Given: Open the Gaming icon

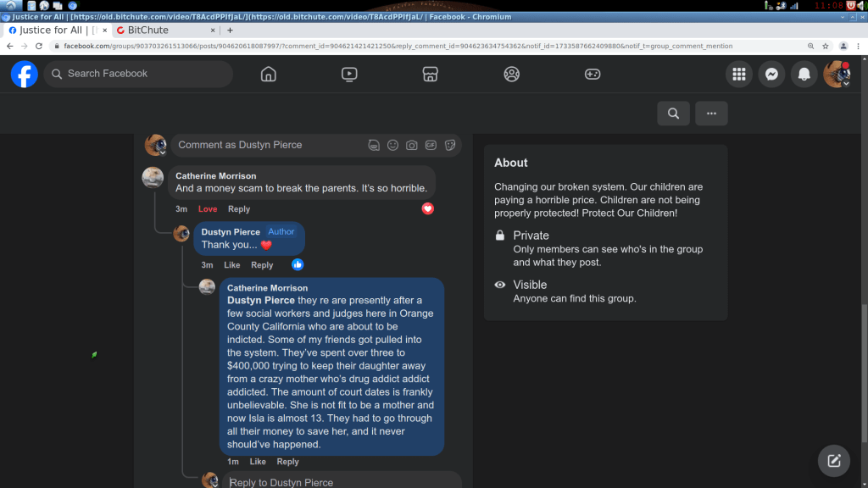Looking at the screenshot, I should [x=593, y=74].
